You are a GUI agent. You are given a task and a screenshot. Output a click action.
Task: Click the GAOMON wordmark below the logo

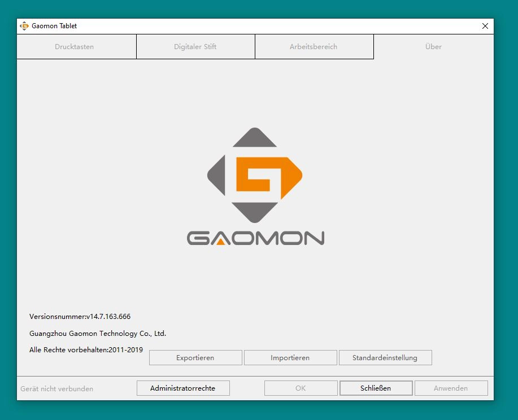(x=255, y=238)
